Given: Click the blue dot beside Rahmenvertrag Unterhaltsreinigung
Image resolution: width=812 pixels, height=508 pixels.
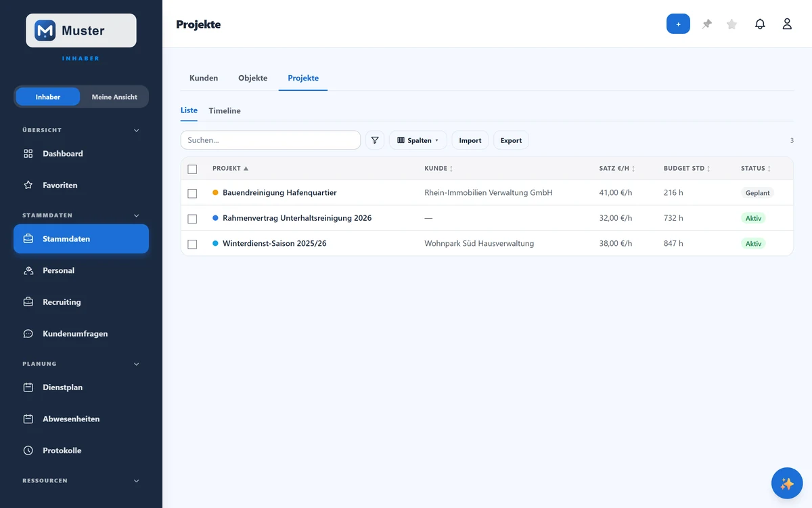Looking at the screenshot, I should (x=215, y=218).
